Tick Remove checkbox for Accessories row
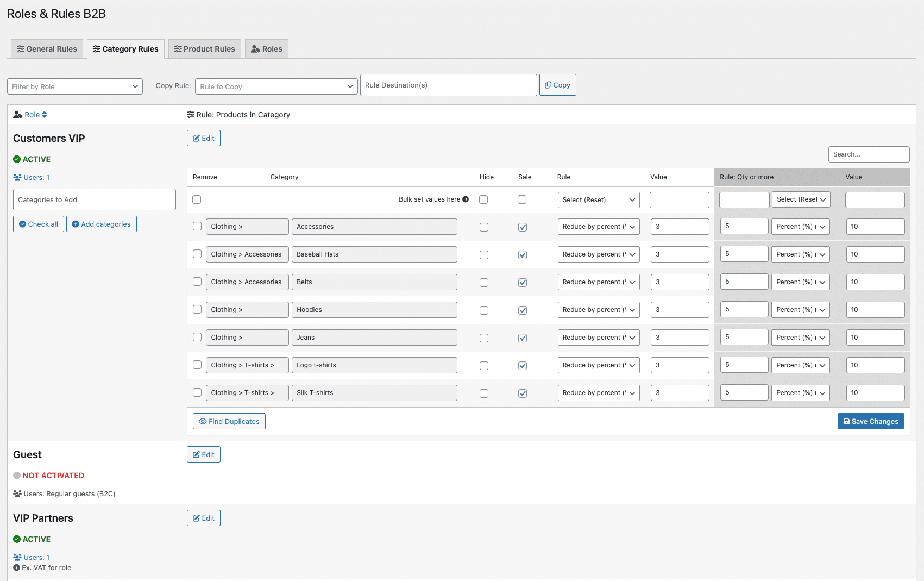Image resolution: width=924 pixels, height=581 pixels. [197, 226]
